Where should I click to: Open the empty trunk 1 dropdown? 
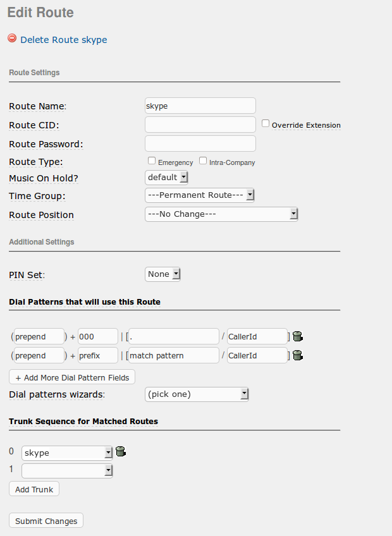(x=67, y=470)
